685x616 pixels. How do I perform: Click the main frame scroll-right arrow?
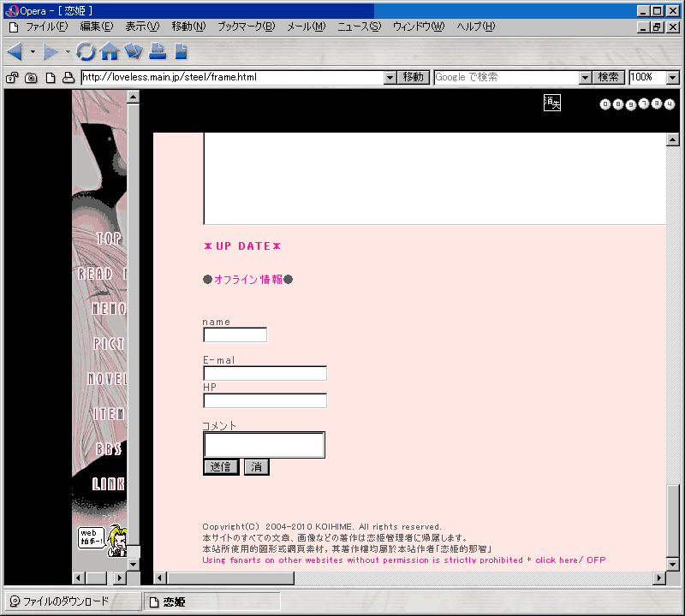(659, 578)
